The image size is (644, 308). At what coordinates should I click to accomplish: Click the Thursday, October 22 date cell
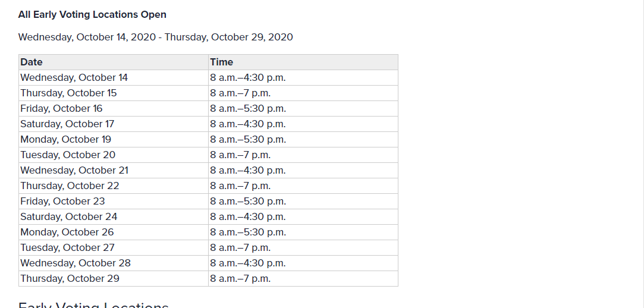coord(114,186)
